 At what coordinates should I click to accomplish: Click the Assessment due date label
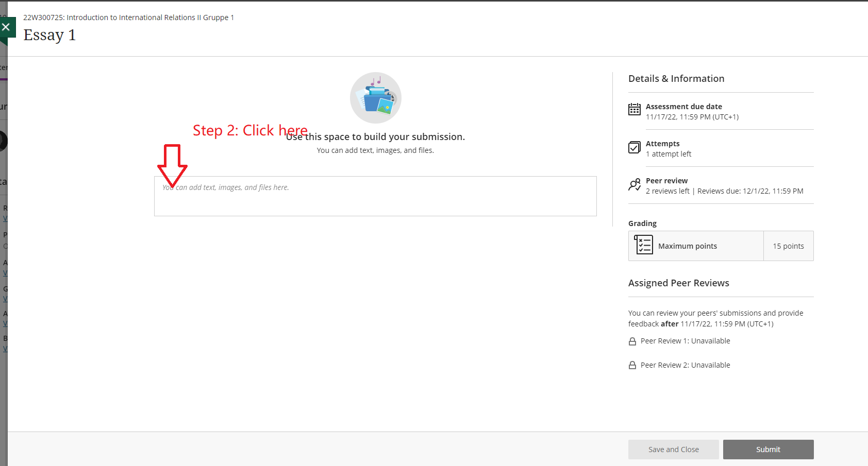[x=683, y=107]
